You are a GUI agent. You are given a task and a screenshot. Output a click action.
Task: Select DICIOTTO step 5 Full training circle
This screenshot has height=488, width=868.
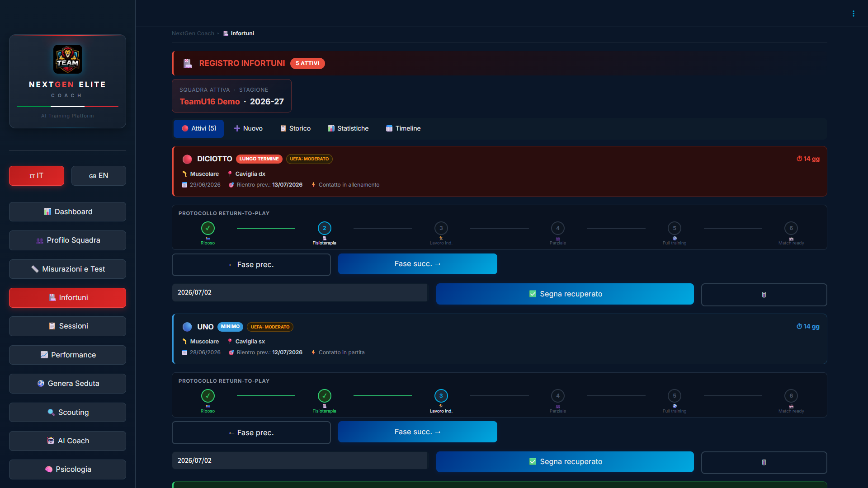(x=675, y=228)
